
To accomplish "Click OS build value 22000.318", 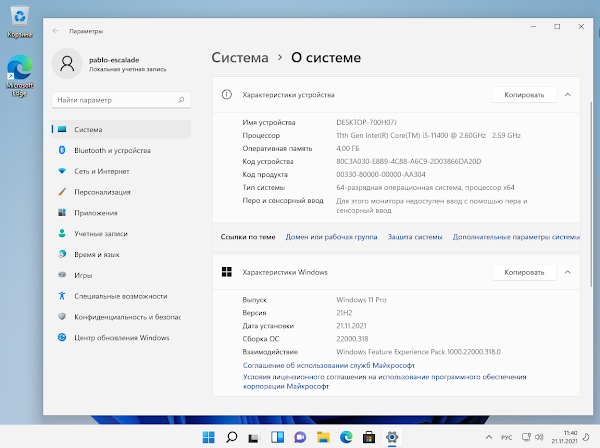I will (x=352, y=339).
